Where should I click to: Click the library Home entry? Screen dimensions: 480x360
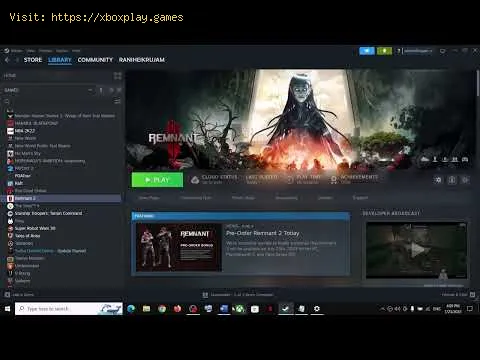tap(10, 76)
